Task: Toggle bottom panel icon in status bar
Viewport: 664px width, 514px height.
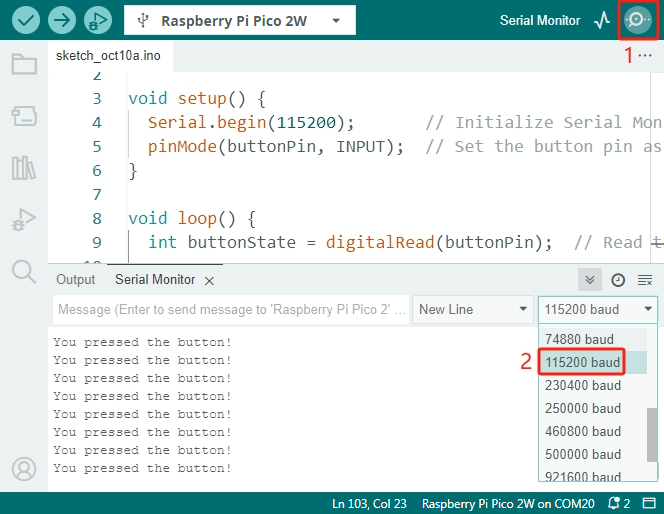Action: (649, 503)
